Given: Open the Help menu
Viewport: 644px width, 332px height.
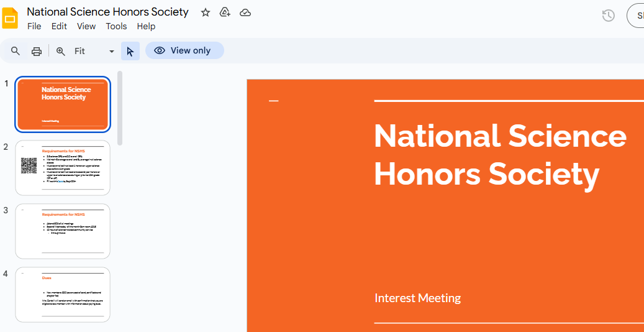Looking at the screenshot, I should 146,26.
